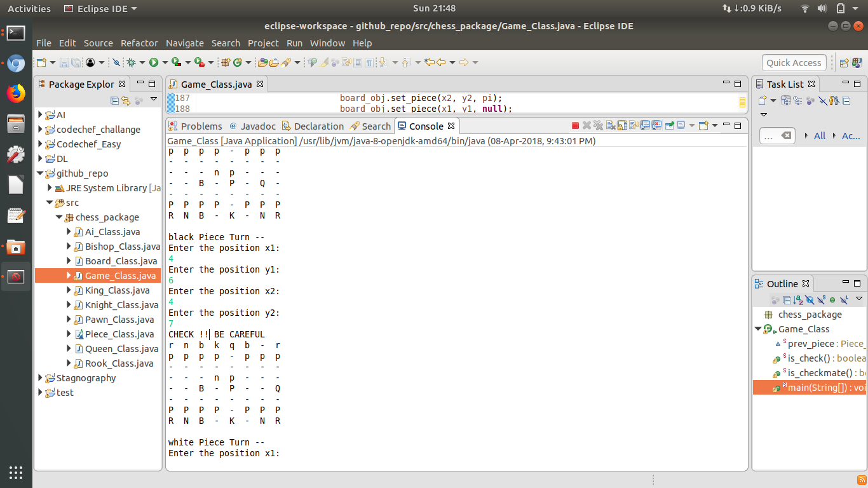Expand the codechef_challange project

[x=41, y=130]
